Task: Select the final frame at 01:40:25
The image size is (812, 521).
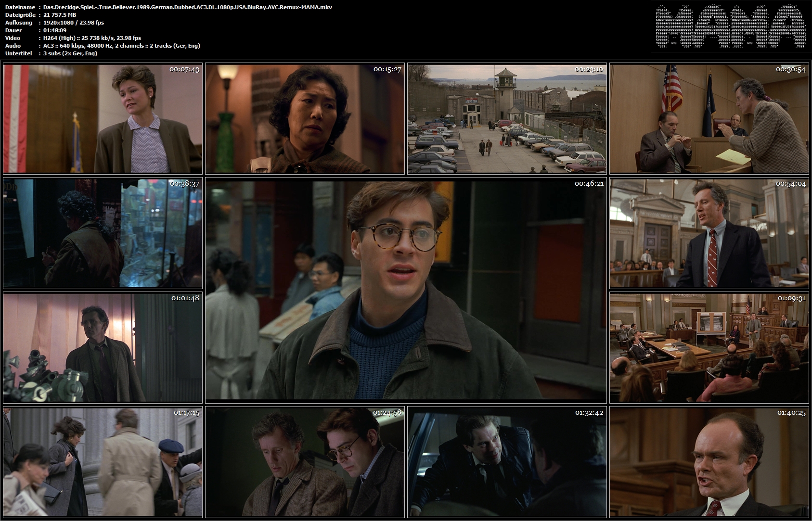Action: pyautogui.click(x=709, y=462)
